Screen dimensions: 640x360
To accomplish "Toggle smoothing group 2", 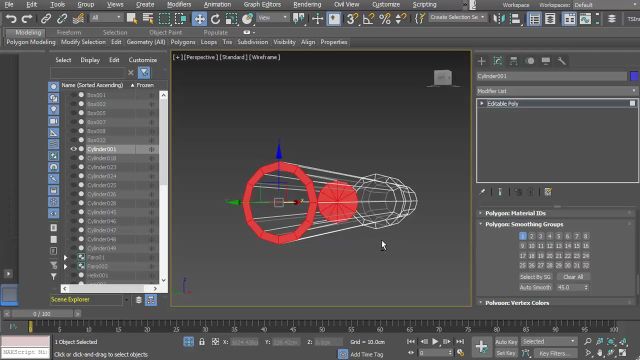I will click(531, 236).
